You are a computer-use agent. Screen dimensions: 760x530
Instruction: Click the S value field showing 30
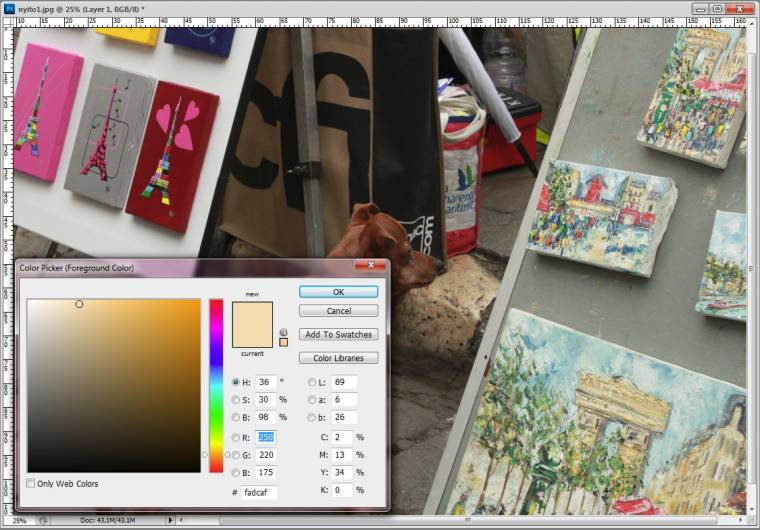point(266,400)
